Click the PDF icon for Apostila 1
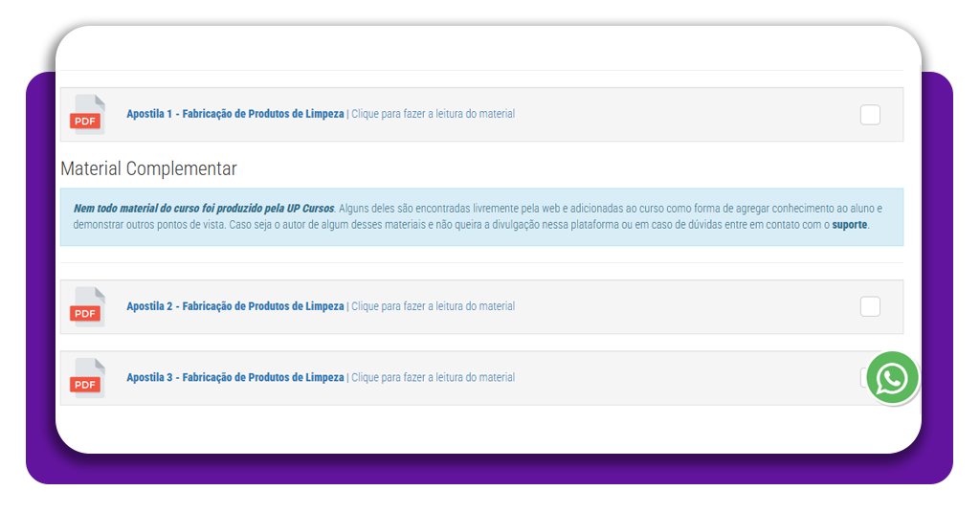The width and height of the screenshot is (980, 513). 86,114
